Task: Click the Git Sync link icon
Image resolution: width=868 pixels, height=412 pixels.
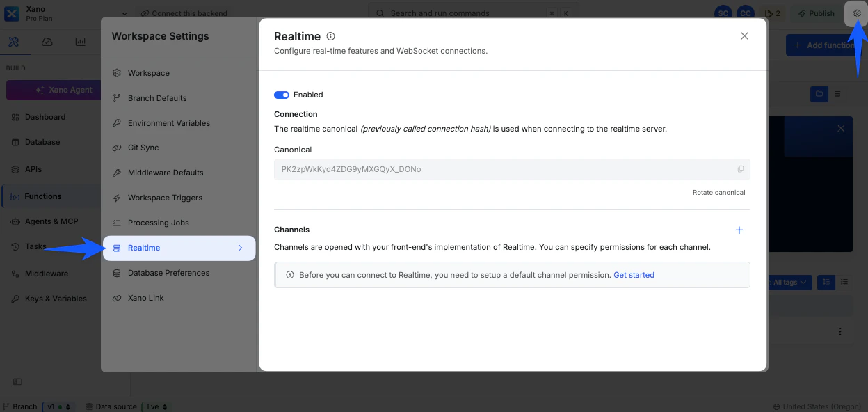Action: coord(117,148)
